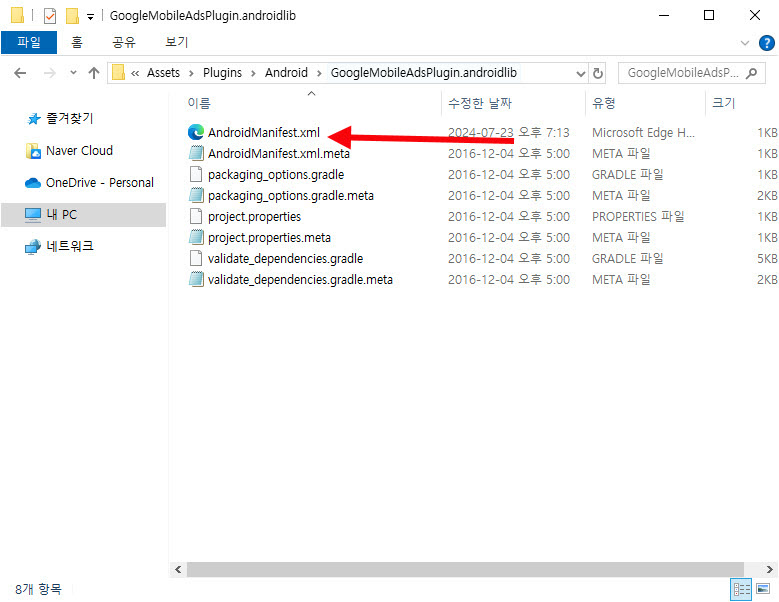Viewport: 779px width, 602px height.
Task: Click packaging_options.gradle file icon
Action: pos(196,174)
